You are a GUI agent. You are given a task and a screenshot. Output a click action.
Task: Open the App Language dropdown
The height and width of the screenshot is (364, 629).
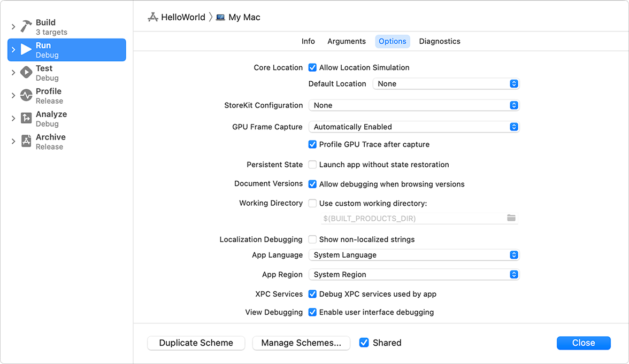click(413, 255)
